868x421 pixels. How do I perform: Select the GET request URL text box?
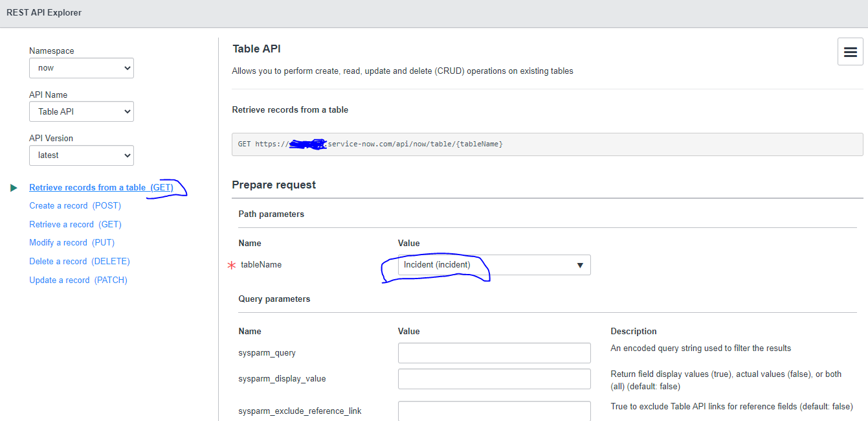click(x=547, y=144)
